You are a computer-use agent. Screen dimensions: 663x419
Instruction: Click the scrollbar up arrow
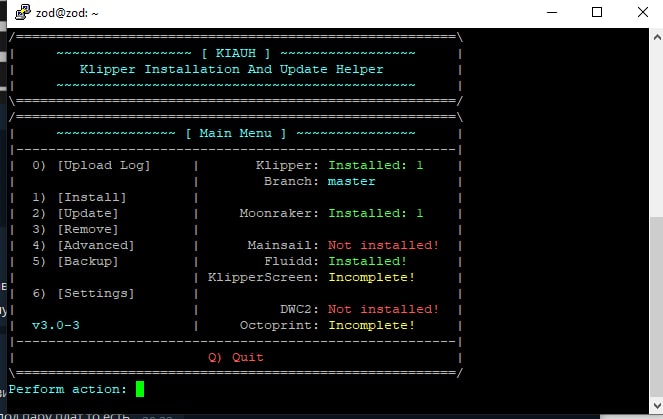(x=657, y=38)
